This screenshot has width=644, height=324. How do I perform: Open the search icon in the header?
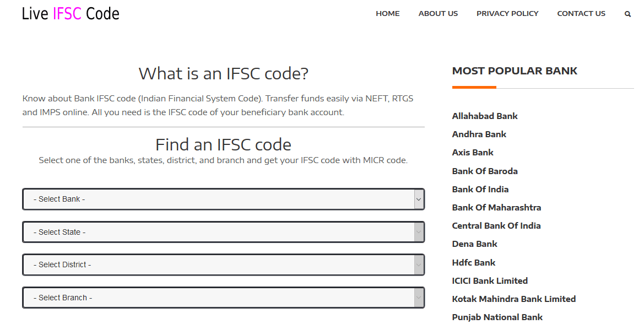[x=627, y=13]
